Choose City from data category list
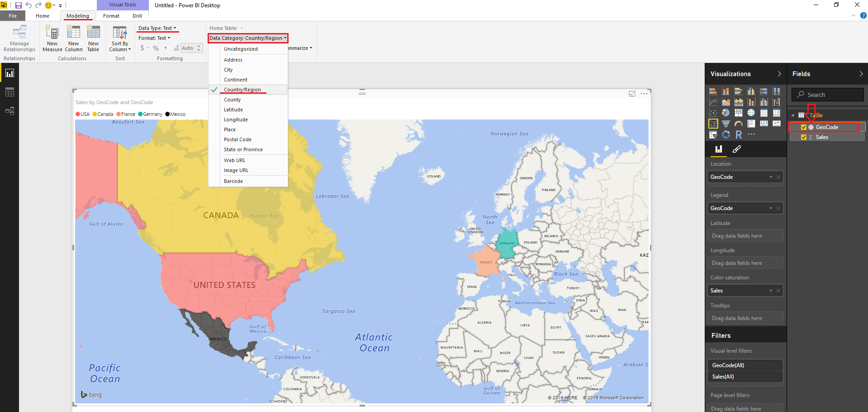The width and height of the screenshot is (868, 412). [x=248, y=70]
